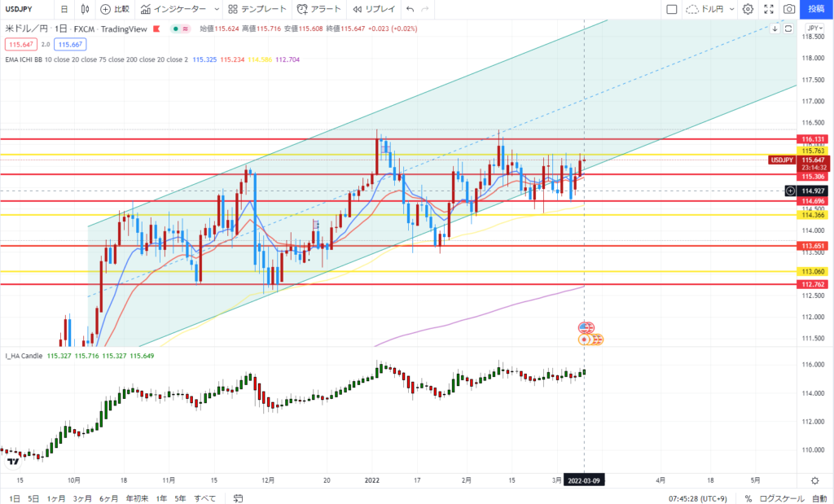This screenshot has width=834, height=504.
Task: Click the TradingView logo at chart bottom-left
Action: pos(13,461)
